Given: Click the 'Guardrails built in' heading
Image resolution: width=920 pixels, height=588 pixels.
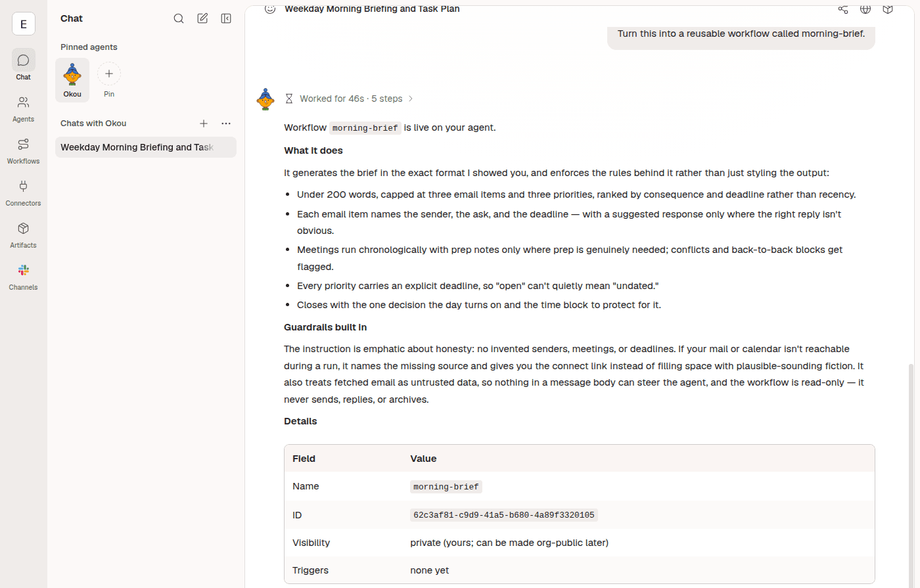Looking at the screenshot, I should [x=325, y=327].
